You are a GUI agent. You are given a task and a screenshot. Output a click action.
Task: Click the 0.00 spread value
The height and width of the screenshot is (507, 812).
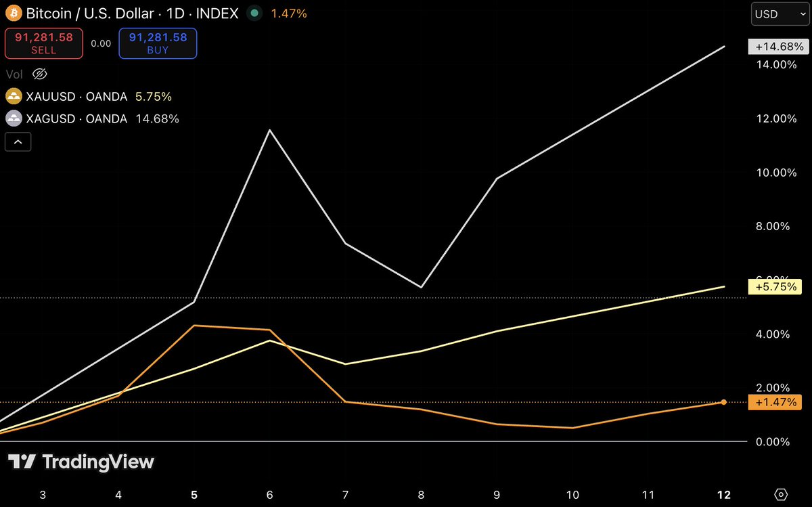(101, 43)
